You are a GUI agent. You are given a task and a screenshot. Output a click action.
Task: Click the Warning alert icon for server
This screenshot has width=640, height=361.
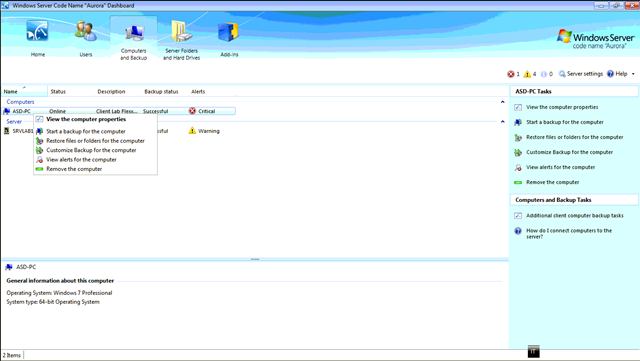click(192, 131)
